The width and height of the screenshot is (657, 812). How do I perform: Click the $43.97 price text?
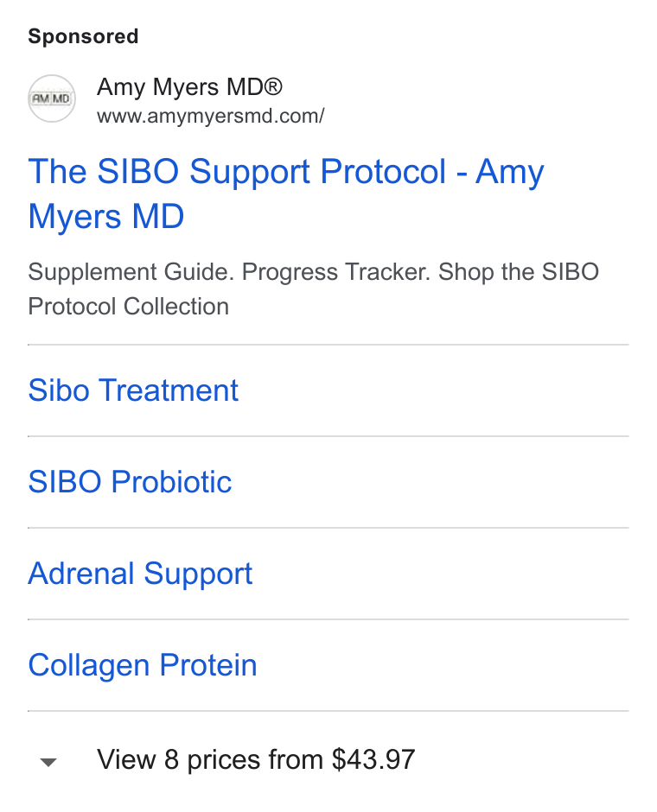[x=373, y=759]
